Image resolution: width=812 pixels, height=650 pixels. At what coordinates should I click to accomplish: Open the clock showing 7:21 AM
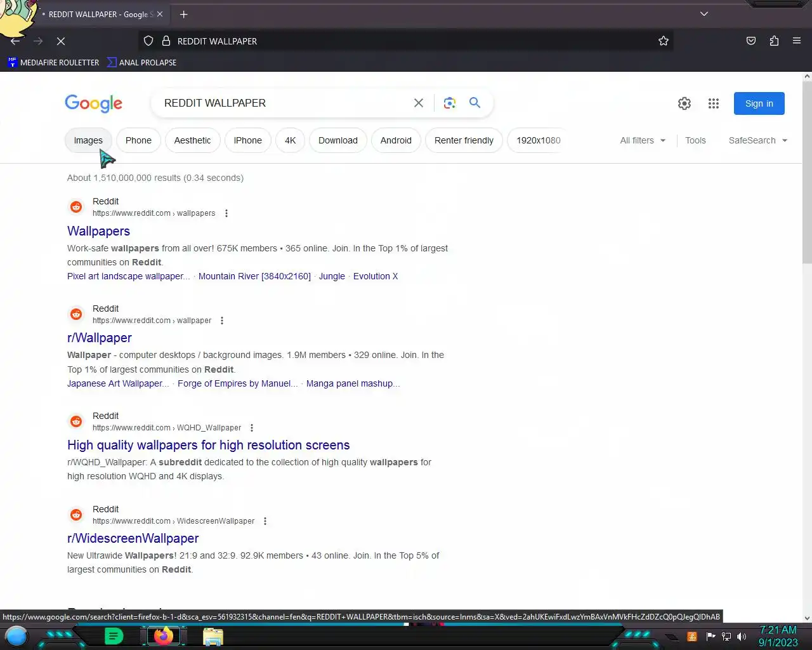(778, 636)
